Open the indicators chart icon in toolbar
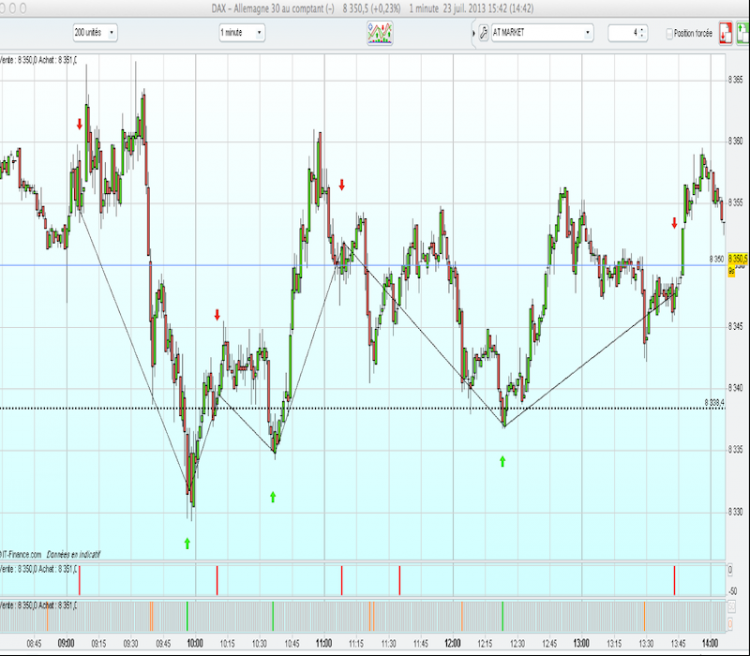Viewport: 750px width, 656px height. [x=380, y=33]
